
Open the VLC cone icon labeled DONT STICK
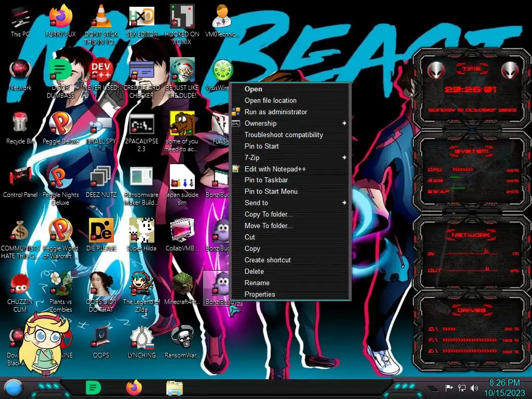point(101,24)
